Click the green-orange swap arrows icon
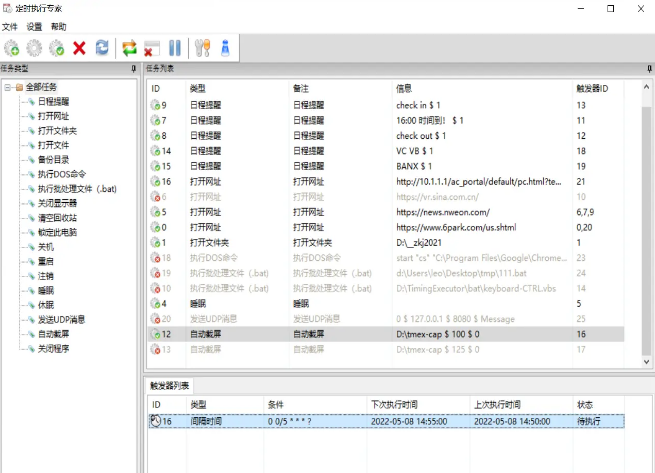This screenshot has height=473, width=655. click(x=129, y=47)
